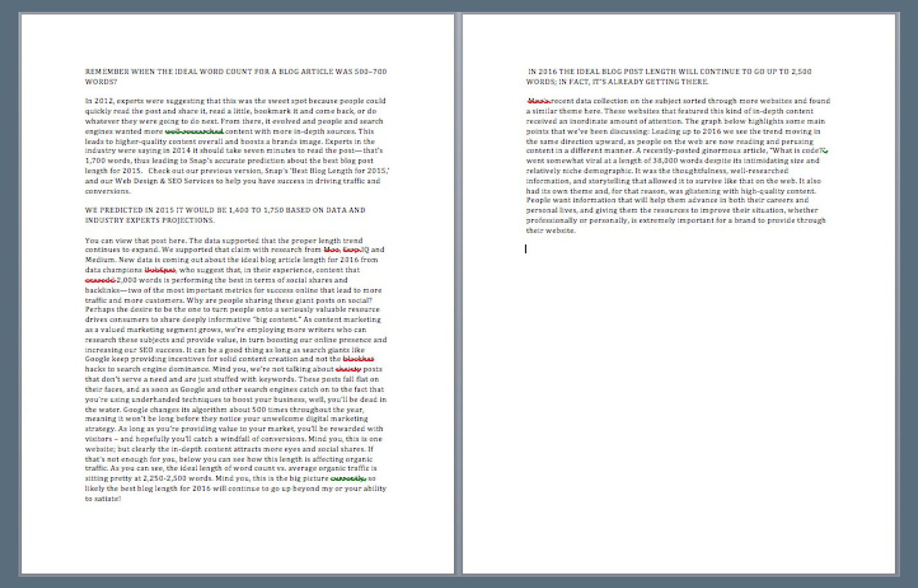
Task: Place cursor on empty line below page two text
Action: point(527,249)
